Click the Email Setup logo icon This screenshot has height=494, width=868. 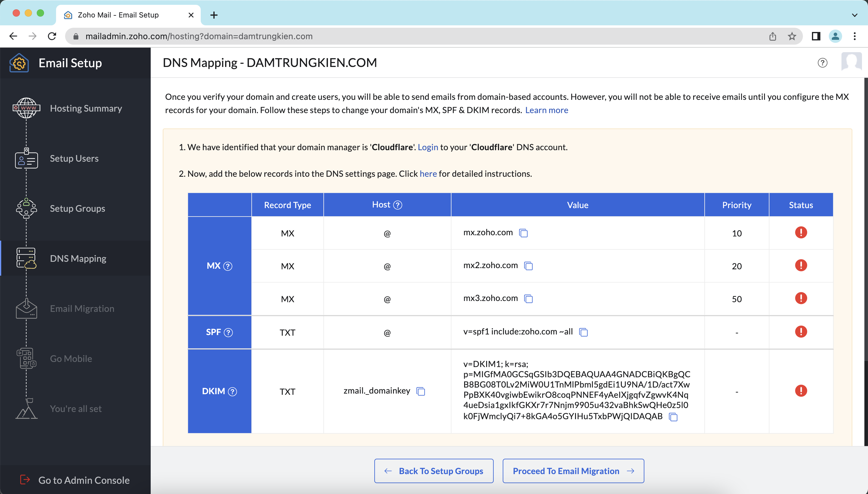19,63
